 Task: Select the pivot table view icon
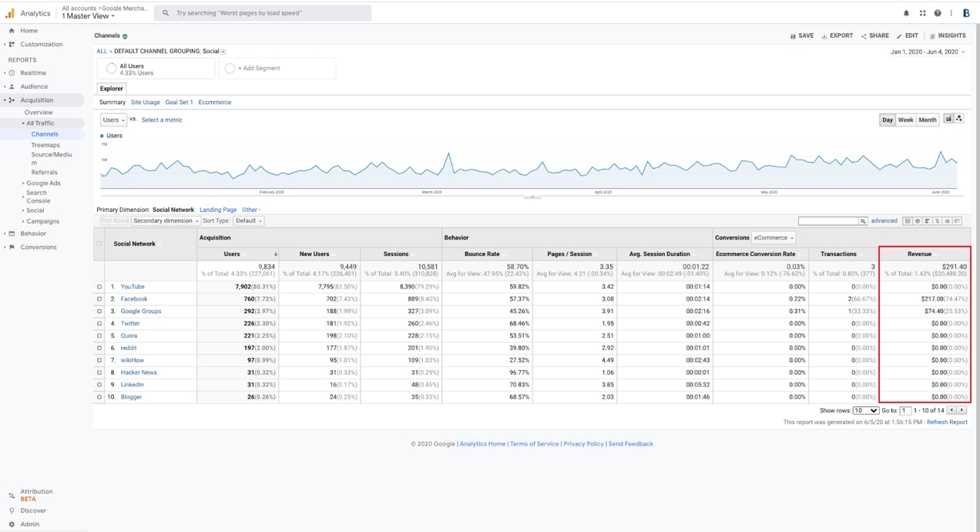pyautogui.click(x=957, y=221)
